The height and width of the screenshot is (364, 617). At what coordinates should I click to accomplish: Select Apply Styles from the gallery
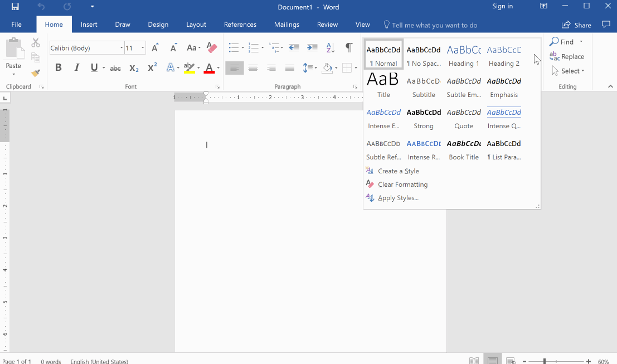(396, 198)
